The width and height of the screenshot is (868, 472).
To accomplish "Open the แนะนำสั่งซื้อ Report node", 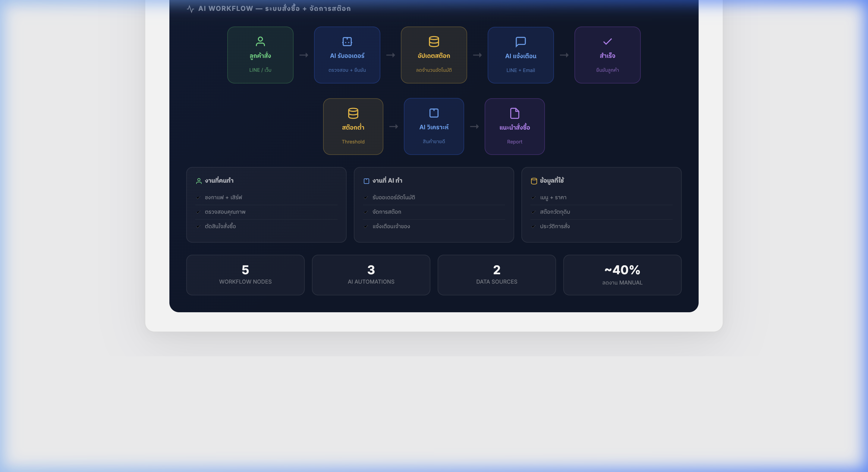I will point(514,127).
